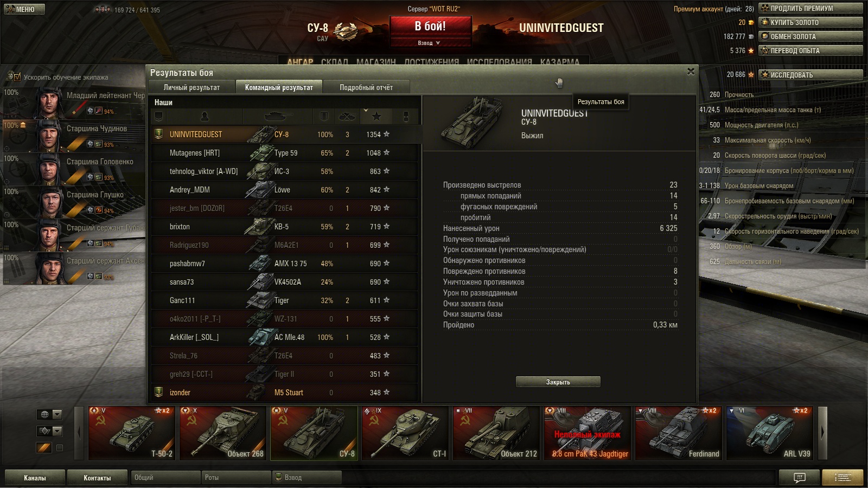Sort team list by player name icon
Image resolution: width=868 pixels, height=488 pixels.
coord(205,116)
